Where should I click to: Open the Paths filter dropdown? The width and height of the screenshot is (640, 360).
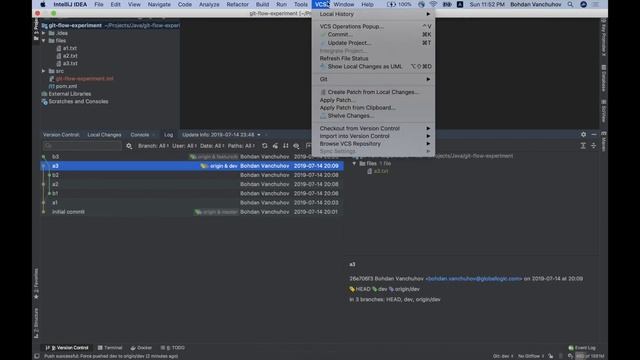coord(241,146)
